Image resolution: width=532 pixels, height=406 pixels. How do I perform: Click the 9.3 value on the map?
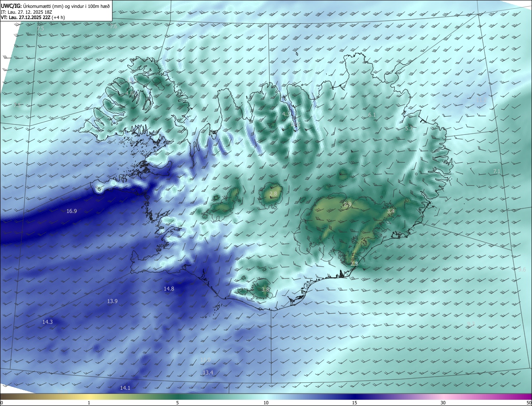[x=471, y=324]
